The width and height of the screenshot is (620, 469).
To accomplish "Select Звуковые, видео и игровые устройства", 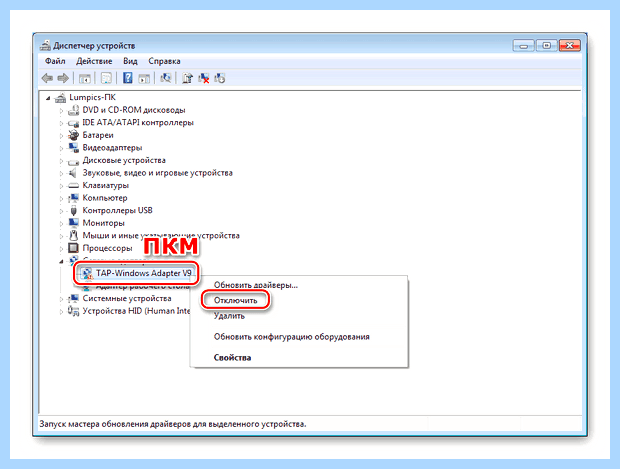I will point(157,173).
